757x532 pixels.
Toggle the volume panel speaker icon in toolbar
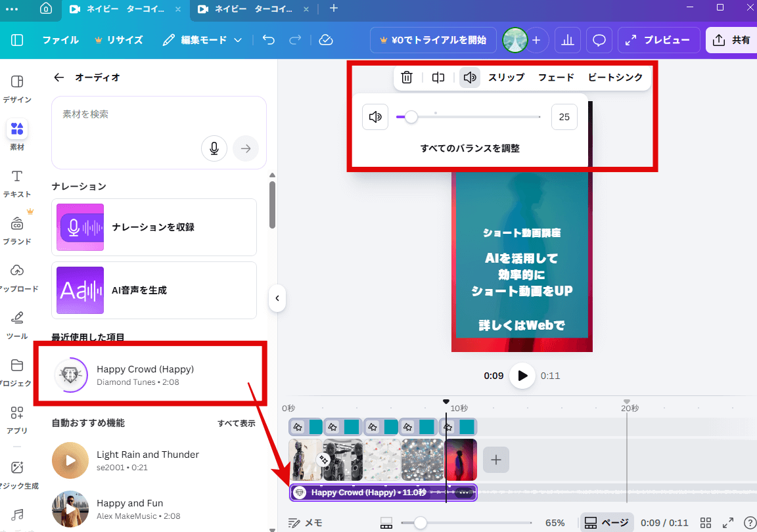tap(469, 78)
